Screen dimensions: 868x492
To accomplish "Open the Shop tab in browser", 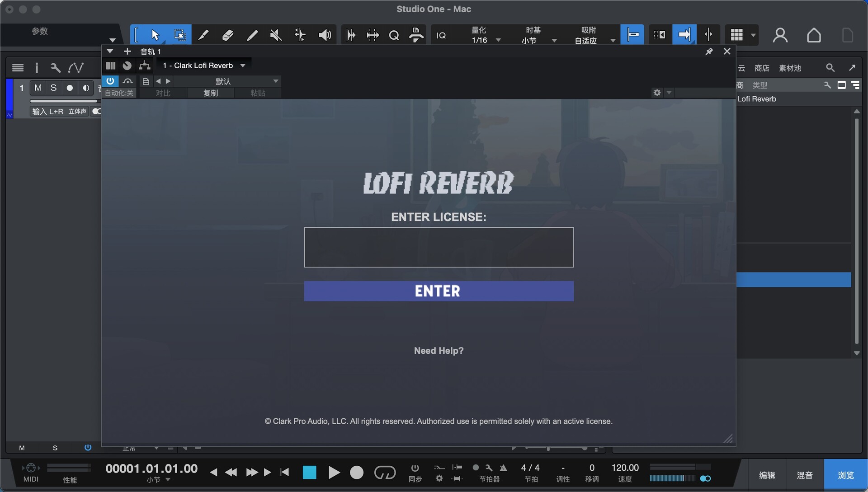I will [762, 68].
